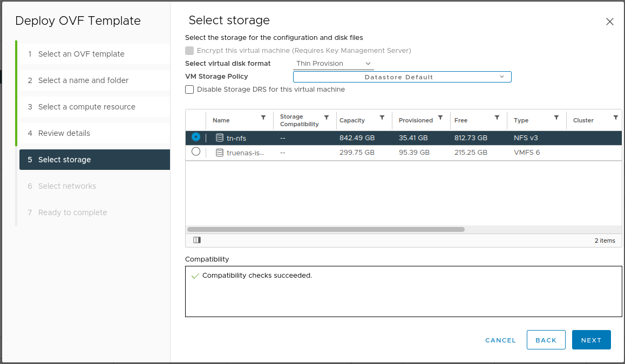Filter the Type column
The height and width of the screenshot is (364, 625).
556,118
